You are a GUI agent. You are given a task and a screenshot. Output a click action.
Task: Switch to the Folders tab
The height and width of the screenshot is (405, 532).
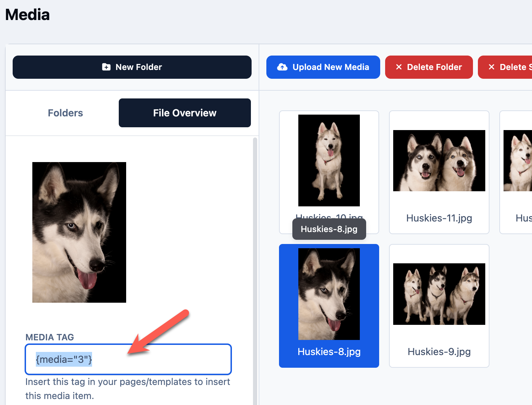point(65,113)
